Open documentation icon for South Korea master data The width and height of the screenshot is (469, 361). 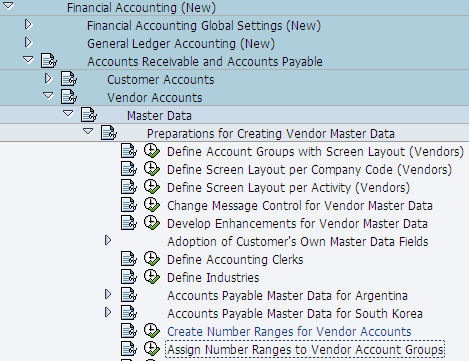click(129, 313)
